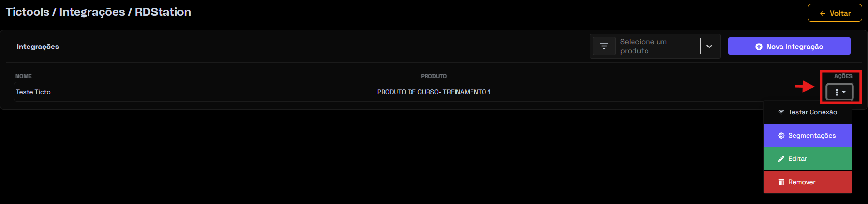This screenshot has height=204, width=868.
Task: Create a new one via Nova Integração
Action: point(789,46)
